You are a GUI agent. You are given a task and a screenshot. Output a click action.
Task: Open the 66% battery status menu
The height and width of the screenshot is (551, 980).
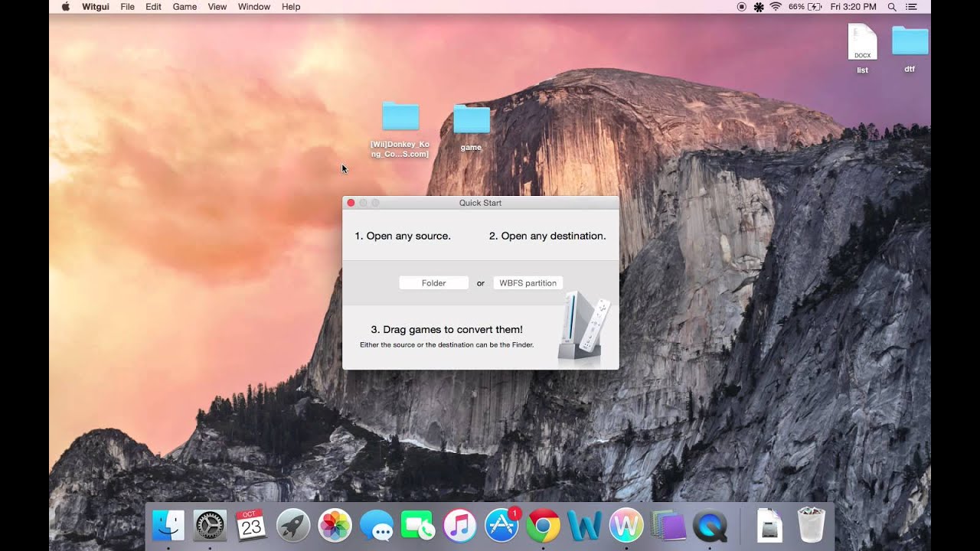tap(805, 7)
